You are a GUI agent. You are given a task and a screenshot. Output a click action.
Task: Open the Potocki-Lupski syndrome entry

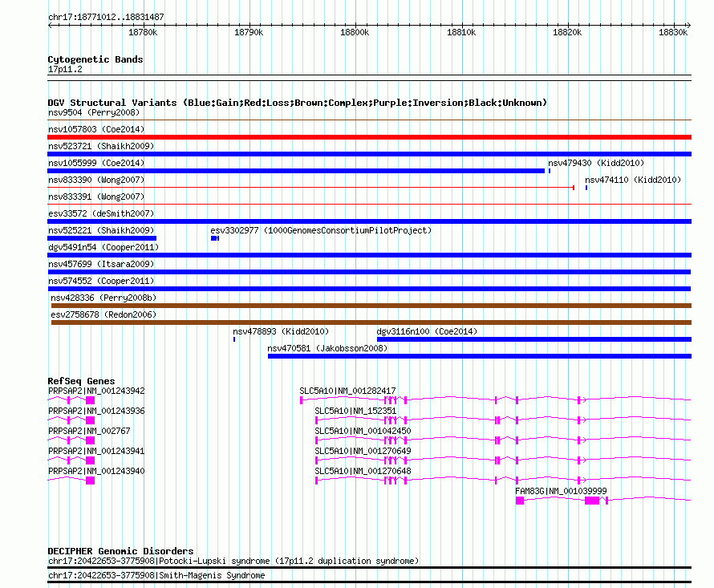233,562
